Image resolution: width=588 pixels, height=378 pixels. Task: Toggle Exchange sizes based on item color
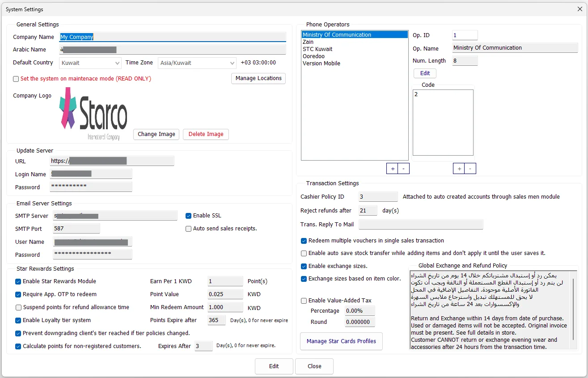[x=304, y=279]
